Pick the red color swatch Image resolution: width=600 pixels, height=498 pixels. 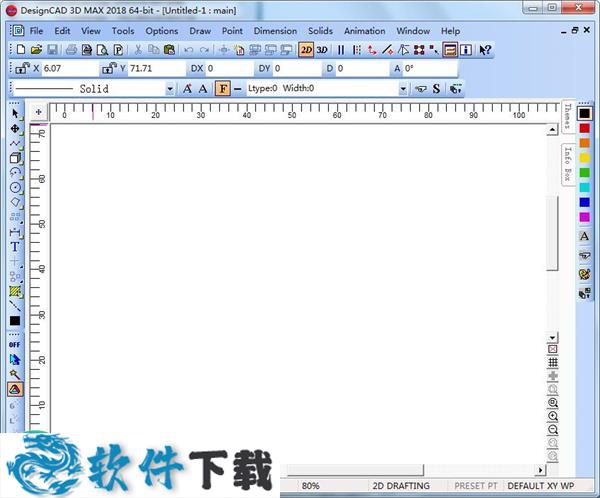[x=584, y=128]
